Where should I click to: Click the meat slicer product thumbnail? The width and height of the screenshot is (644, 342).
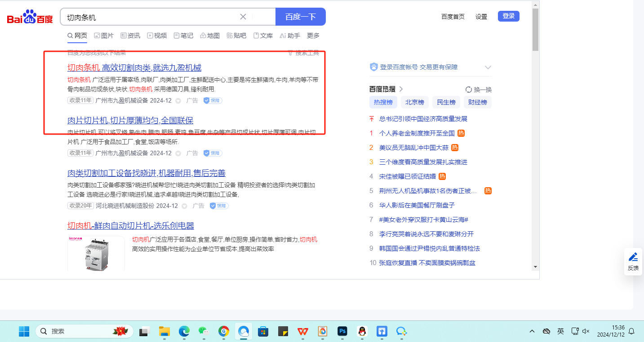(x=96, y=253)
